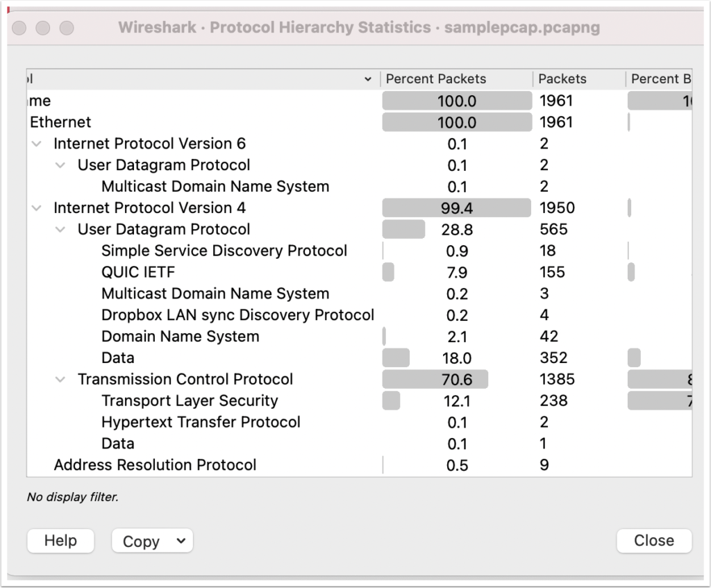Select the Address Resolution Protocol row
711x588 pixels.
pos(155,465)
